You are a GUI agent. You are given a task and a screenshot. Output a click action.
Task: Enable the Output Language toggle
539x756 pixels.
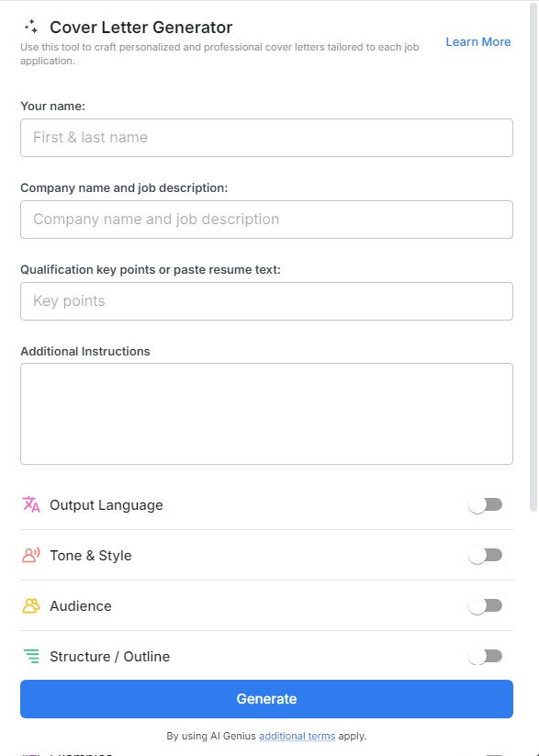tap(485, 504)
